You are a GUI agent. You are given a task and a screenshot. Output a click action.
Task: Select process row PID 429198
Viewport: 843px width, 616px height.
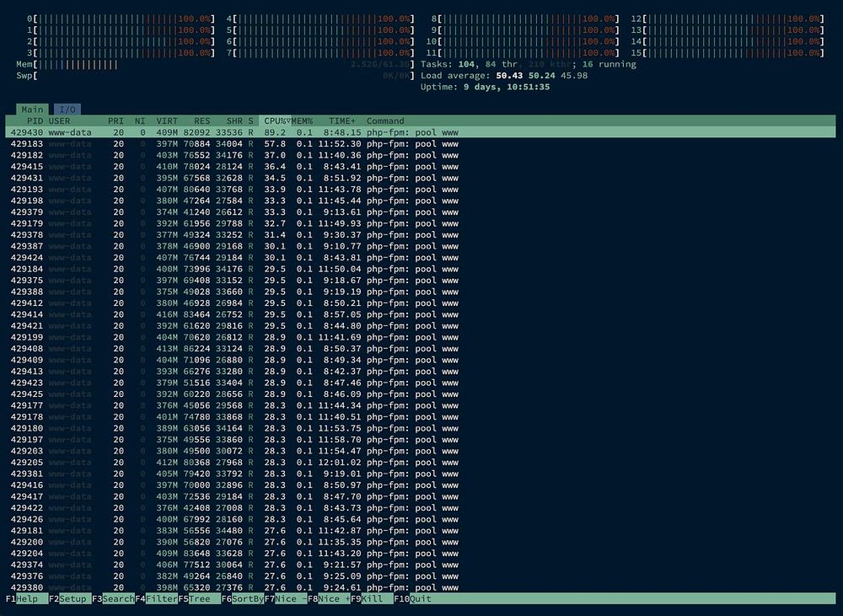[421, 201]
